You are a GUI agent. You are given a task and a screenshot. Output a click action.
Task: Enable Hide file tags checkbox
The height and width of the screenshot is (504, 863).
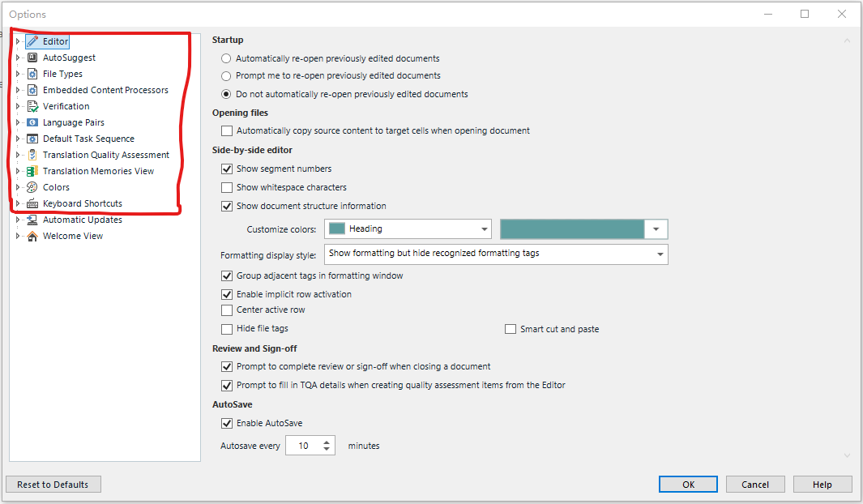click(227, 329)
